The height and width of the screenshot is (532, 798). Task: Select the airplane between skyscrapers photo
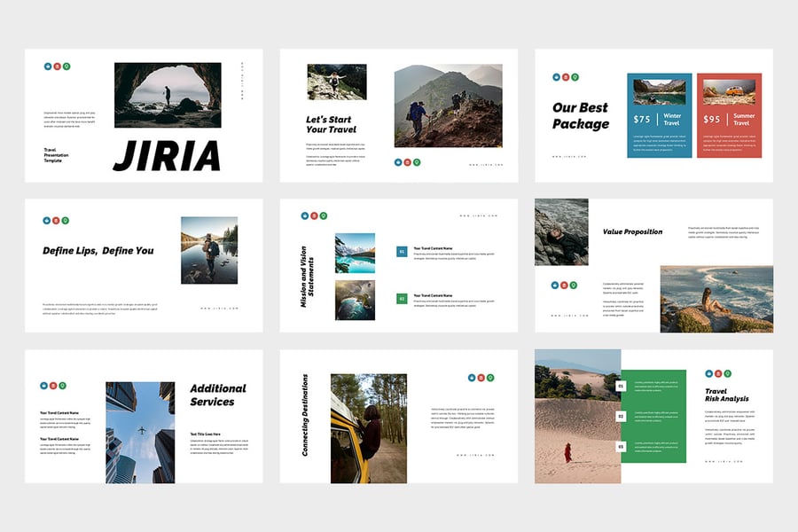tap(140, 433)
